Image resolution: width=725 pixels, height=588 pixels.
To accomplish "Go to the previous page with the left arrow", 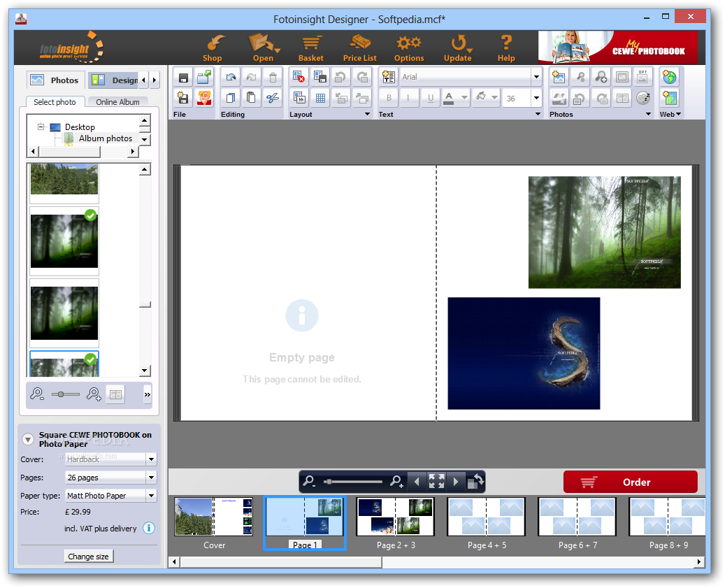I will (417, 481).
